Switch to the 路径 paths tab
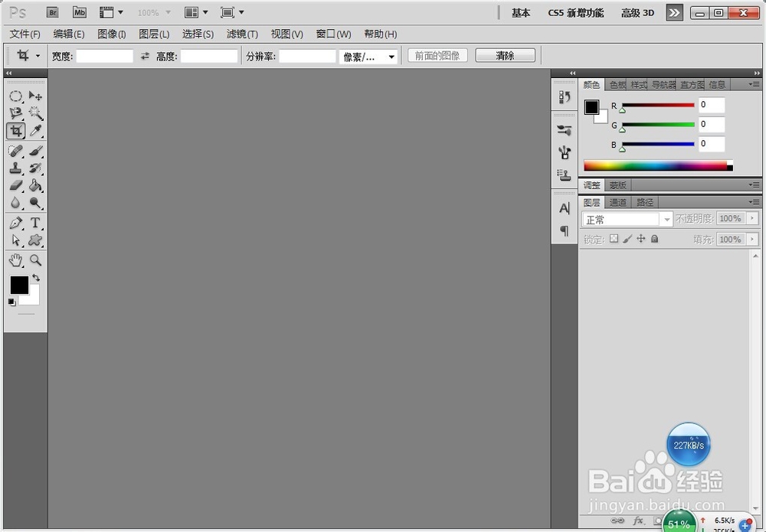This screenshot has height=532, width=766. [x=645, y=203]
